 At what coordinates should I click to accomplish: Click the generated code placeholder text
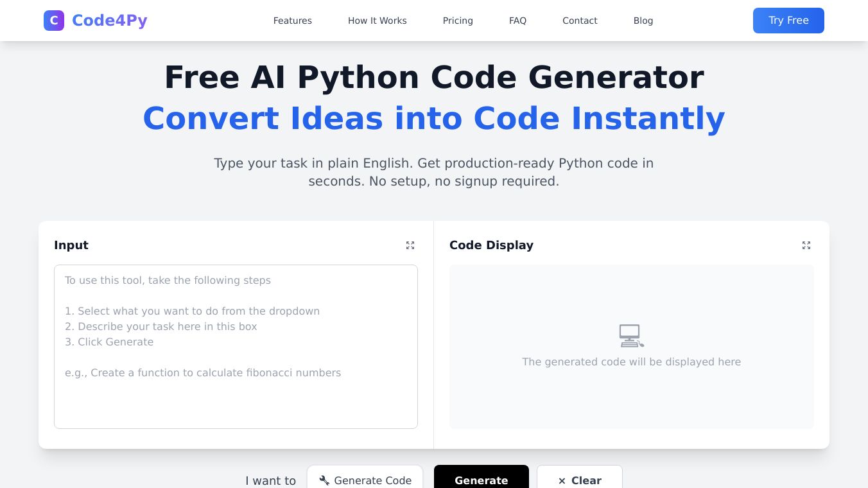click(631, 362)
